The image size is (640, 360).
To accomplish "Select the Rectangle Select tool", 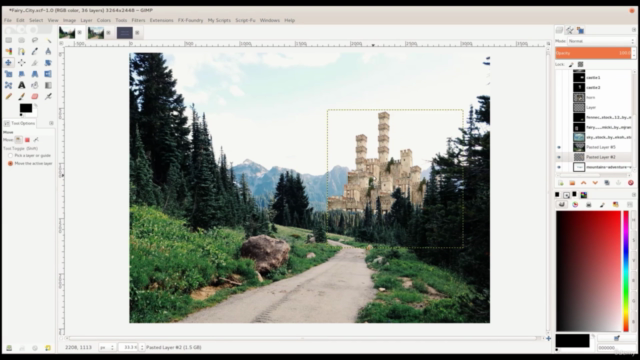I will pos(9,40).
